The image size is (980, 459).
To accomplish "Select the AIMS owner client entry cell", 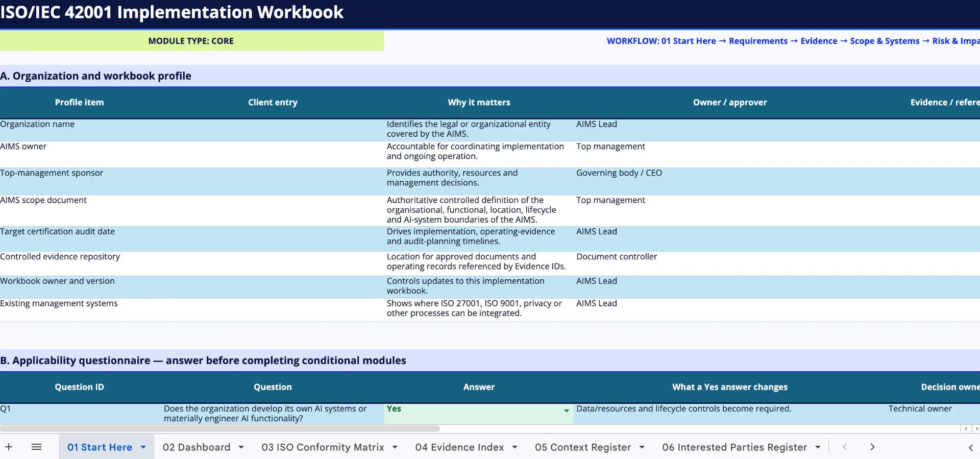I will 273,154.
